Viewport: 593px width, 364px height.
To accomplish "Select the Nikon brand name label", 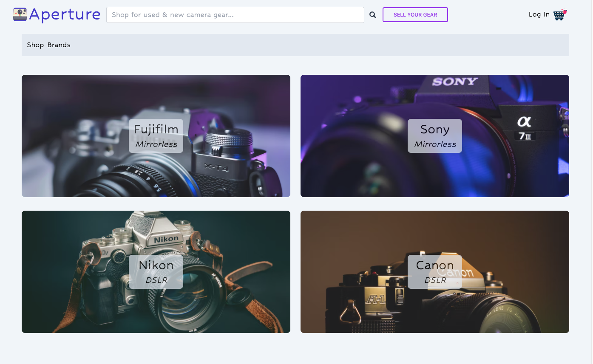I will [x=156, y=265].
